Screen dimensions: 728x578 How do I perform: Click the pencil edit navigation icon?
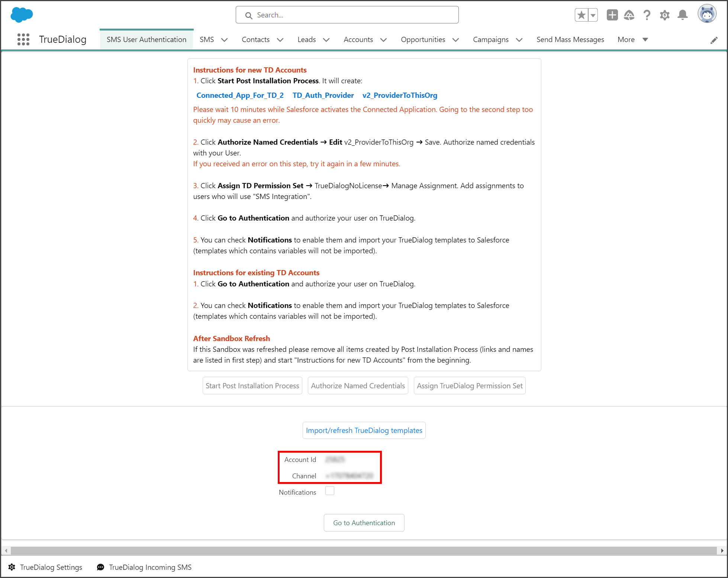pos(714,40)
